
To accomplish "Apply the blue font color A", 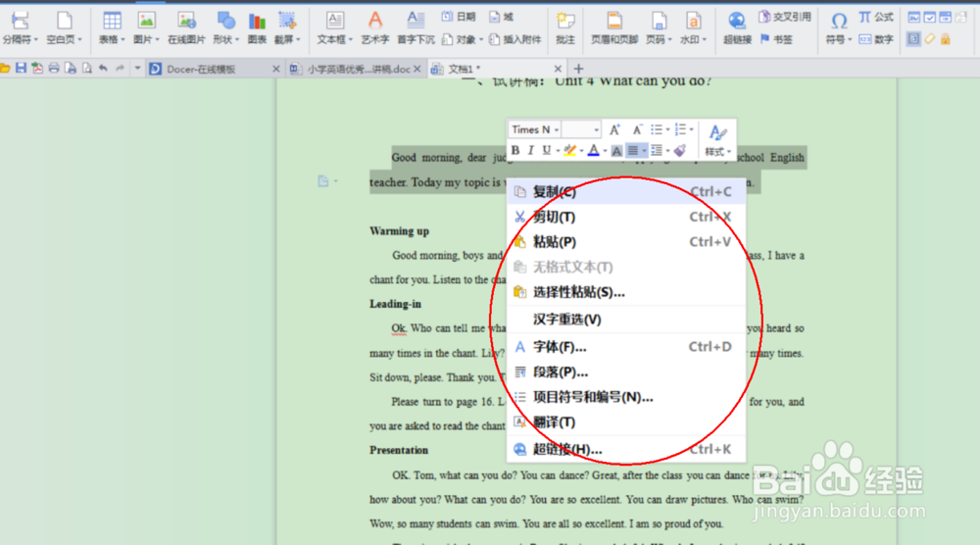I will pyautogui.click(x=594, y=150).
